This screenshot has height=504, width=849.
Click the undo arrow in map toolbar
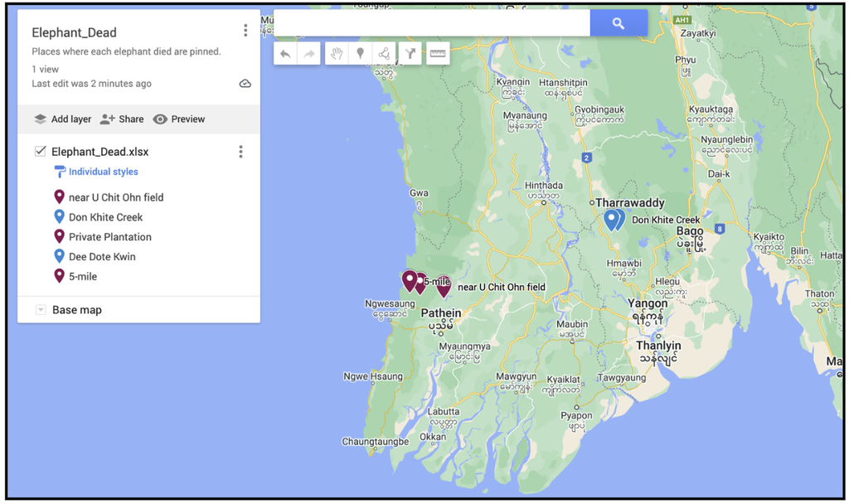(285, 54)
